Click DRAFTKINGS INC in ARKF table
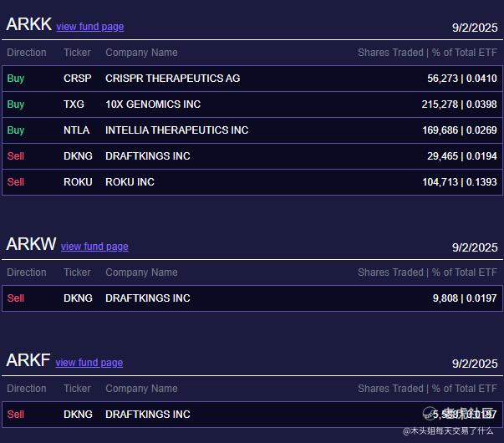 click(x=148, y=414)
